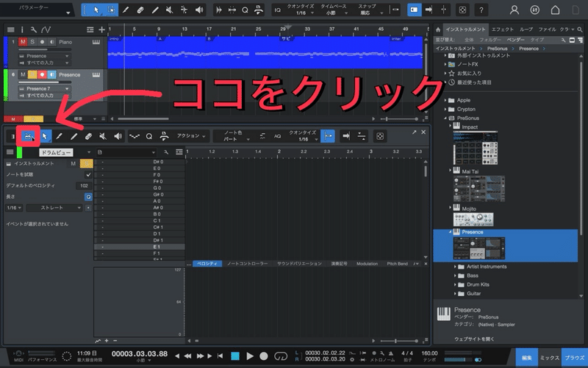
Task: Unmute the Piano track M button
Action: (x=23, y=42)
